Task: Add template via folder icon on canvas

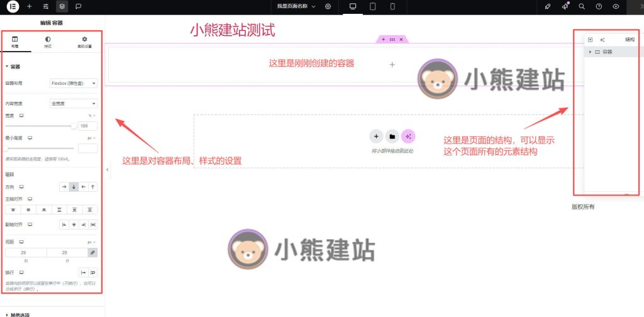Action: pyautogui.click(x=392, y=136)
